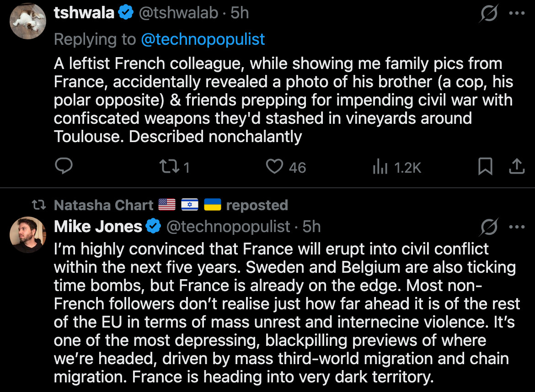View analytics showing 1.2K views

[x=396, y=167]
